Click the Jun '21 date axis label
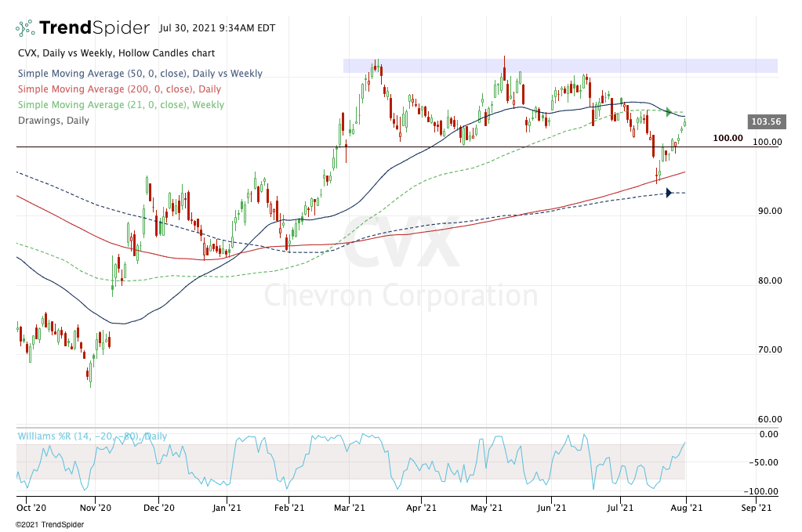Screen dimensions: 802x532 coord(551,508)
